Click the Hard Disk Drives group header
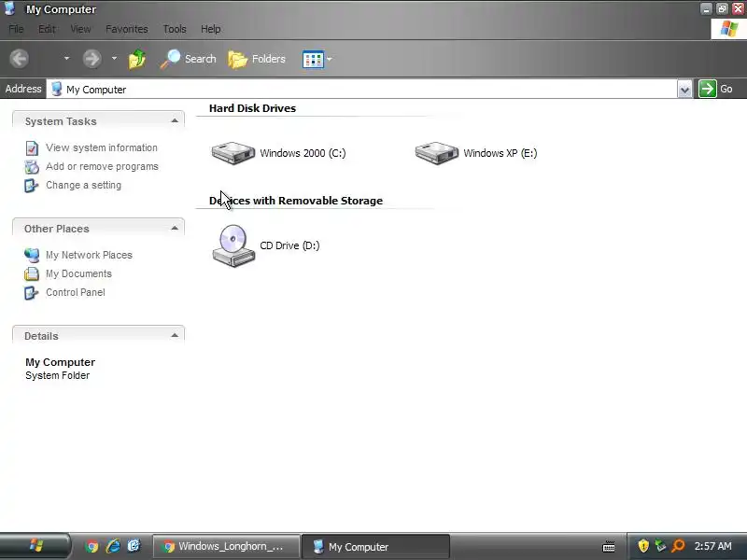Viewport: 747px width, 560px height. click(252, 108)
